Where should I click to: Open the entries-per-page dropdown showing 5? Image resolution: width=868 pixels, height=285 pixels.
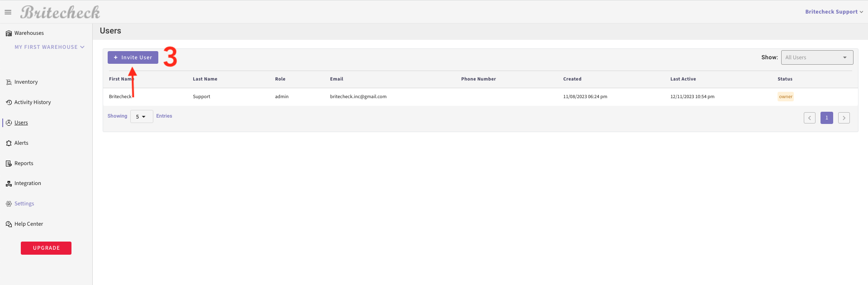[x=142, y=117]
